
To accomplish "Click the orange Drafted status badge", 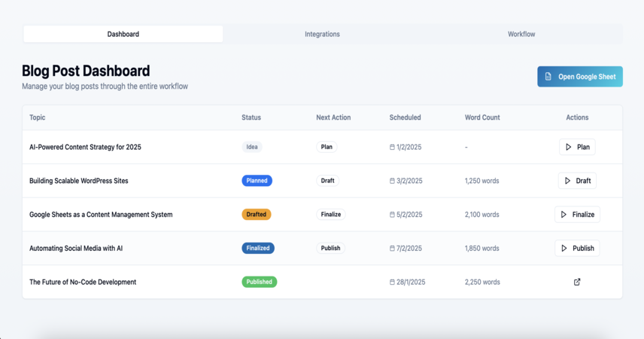I will point(257,215).
